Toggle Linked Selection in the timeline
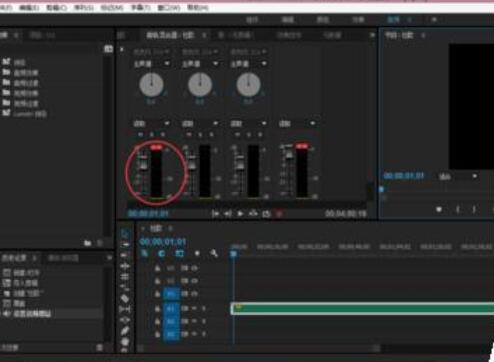Viewport: 494px width, 362px height. click(x=179, y=253)
